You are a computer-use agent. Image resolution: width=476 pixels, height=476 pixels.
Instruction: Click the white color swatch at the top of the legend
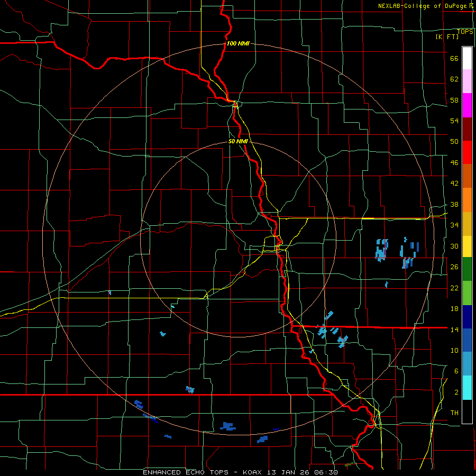click(x=467, y=58)
